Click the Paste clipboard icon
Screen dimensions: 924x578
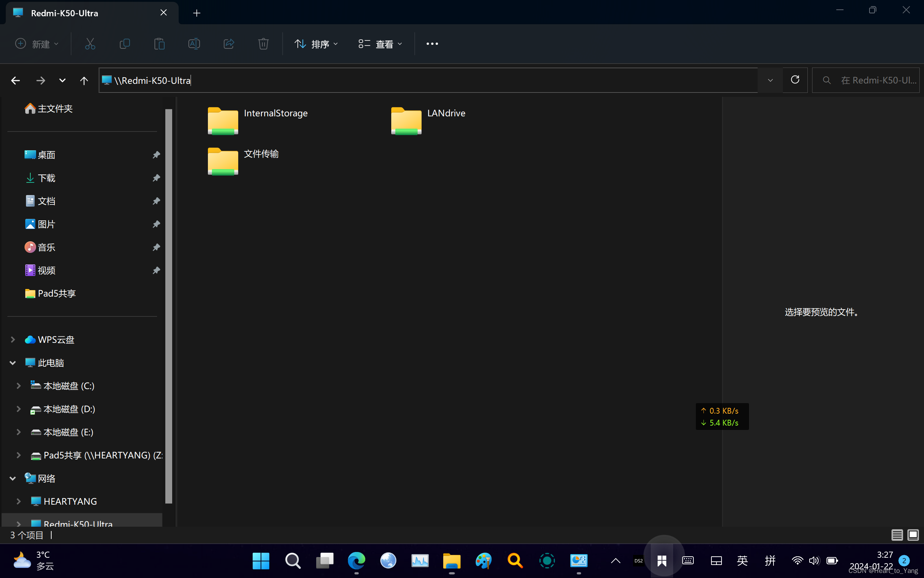(x=159, y=44)
